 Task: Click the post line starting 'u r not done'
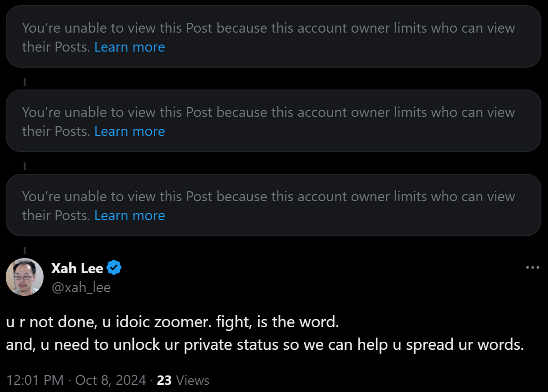[x=172, y=322]
